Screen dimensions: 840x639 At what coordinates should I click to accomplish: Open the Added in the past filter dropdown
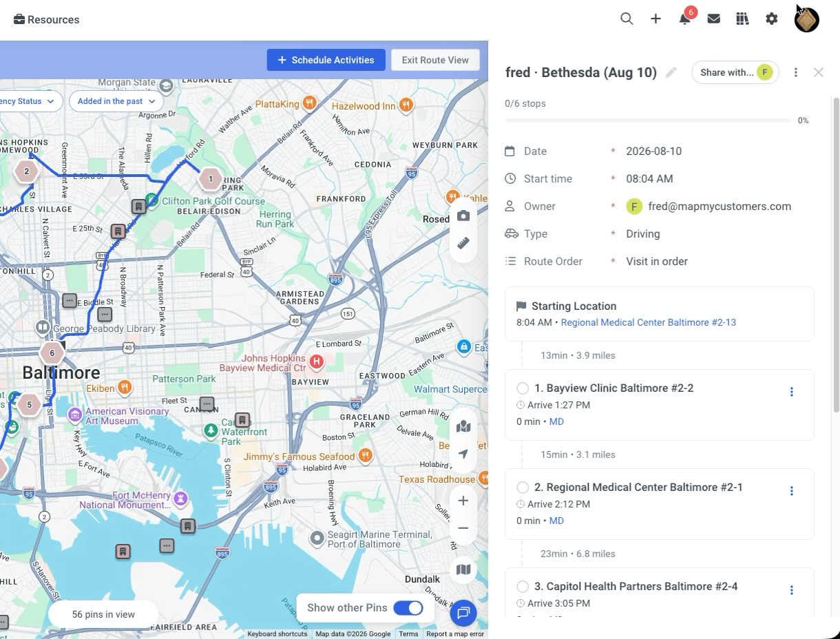[x=116, y=101]
